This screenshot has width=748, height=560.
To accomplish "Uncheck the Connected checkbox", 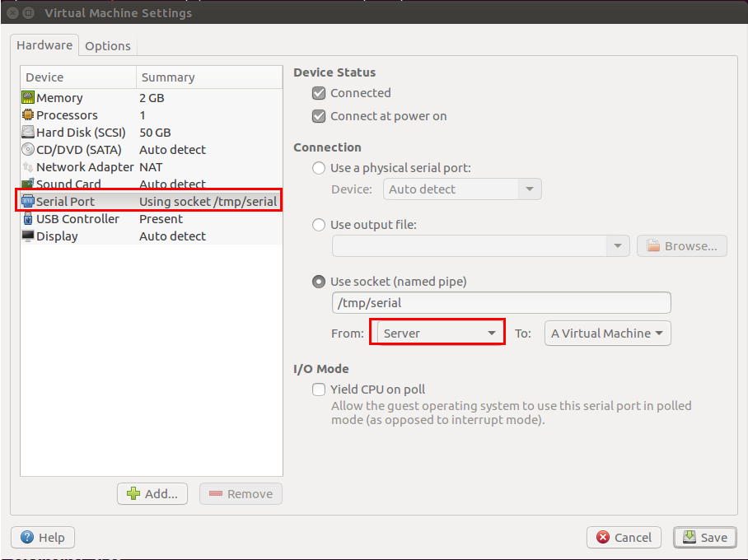I will point(319,93).
